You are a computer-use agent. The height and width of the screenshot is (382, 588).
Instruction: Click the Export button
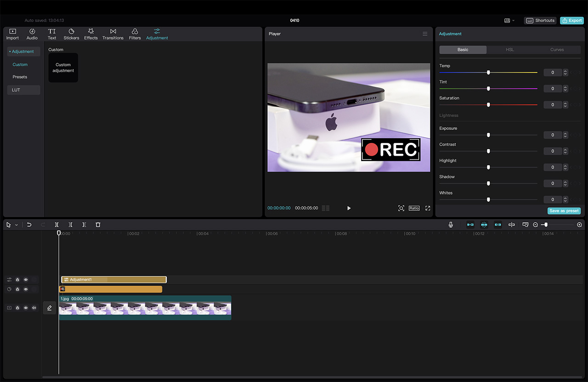coord(571,21)
